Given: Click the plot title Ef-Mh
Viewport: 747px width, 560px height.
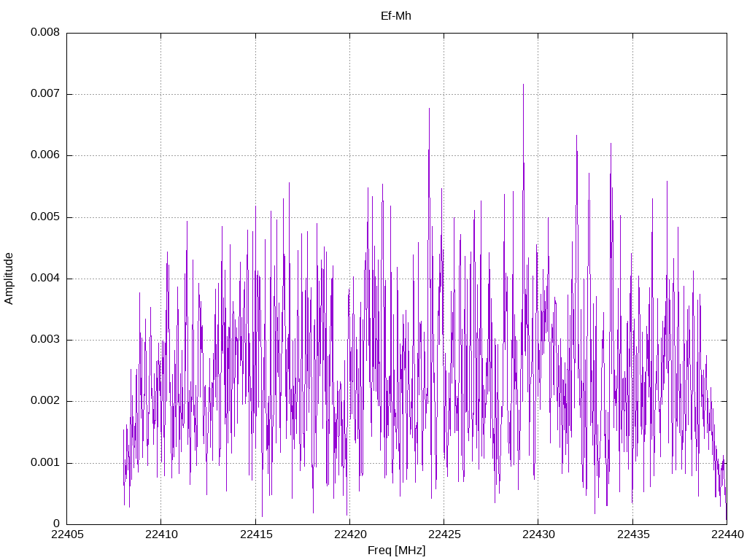Looking at the screenshot, I should (396, 16).
